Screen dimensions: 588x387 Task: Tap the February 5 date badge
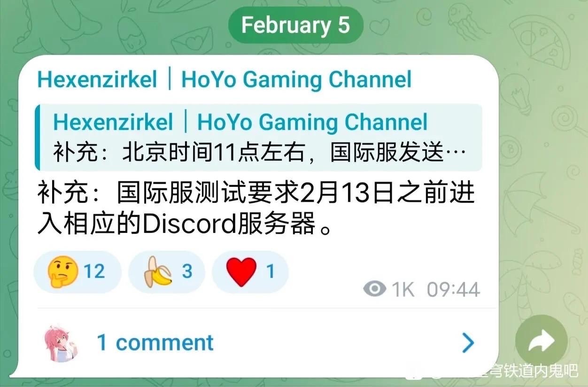pos(296,25)
